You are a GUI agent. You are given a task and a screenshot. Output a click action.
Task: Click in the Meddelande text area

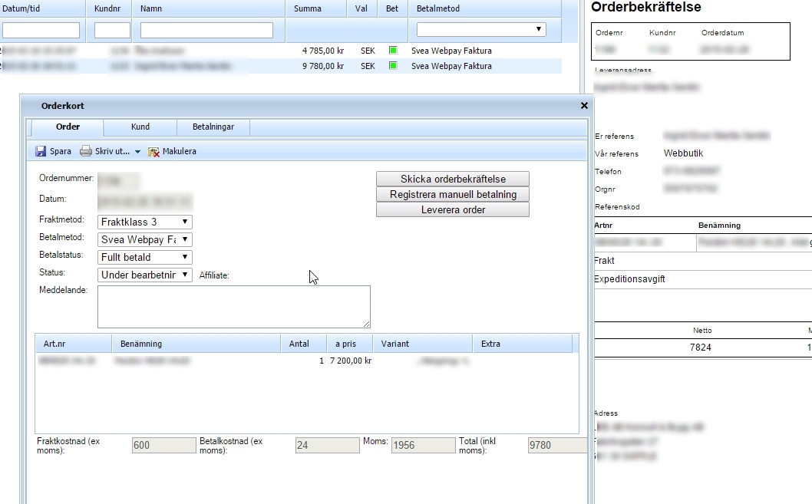(233, 307)
